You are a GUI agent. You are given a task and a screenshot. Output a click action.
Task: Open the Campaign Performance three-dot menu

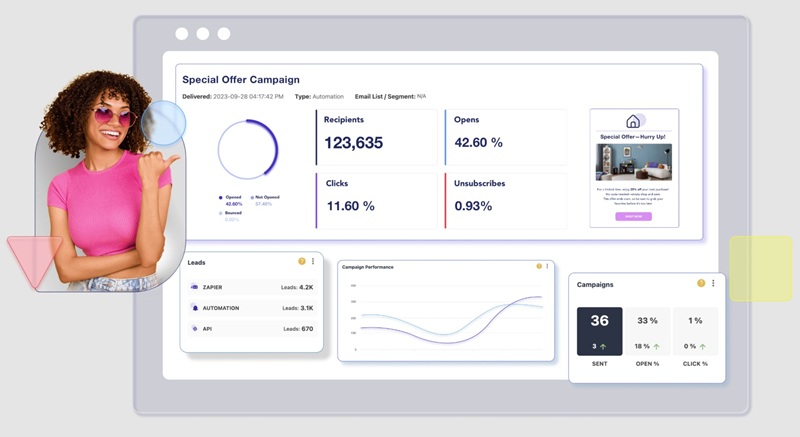[548, 266]
